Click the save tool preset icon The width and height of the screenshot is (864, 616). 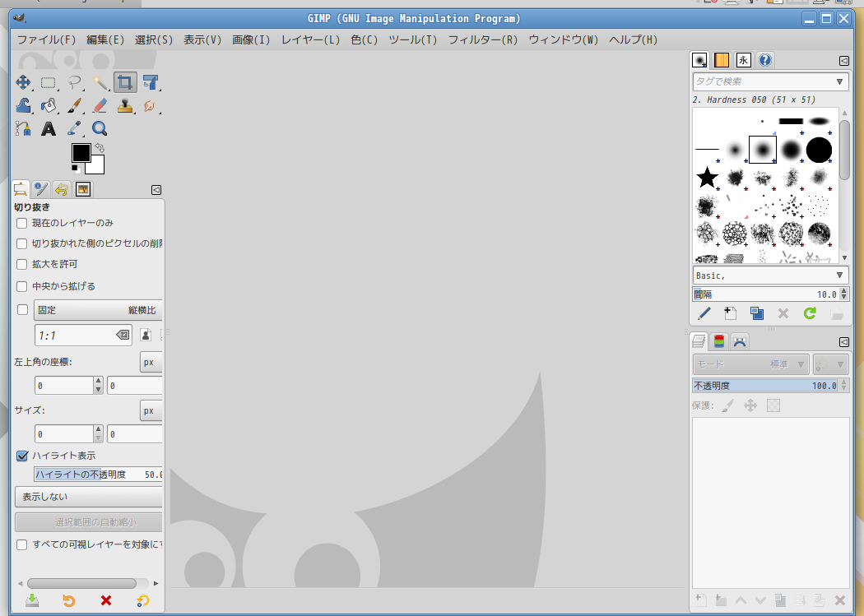point(32,600)
